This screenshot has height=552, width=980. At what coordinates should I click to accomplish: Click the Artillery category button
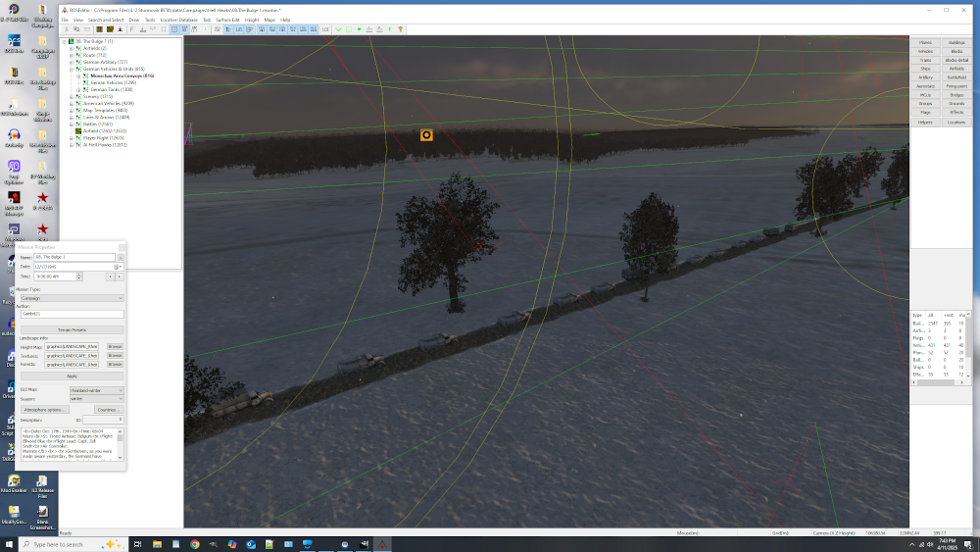926,77
